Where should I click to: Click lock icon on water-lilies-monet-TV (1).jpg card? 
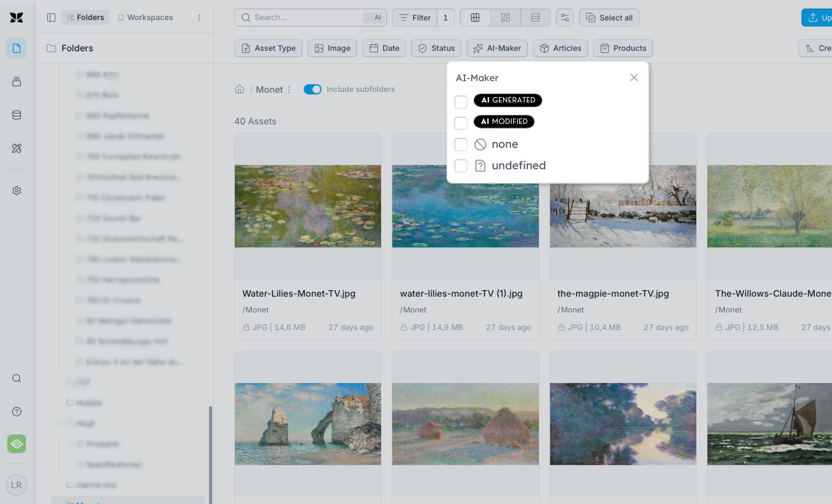point(404,327)
